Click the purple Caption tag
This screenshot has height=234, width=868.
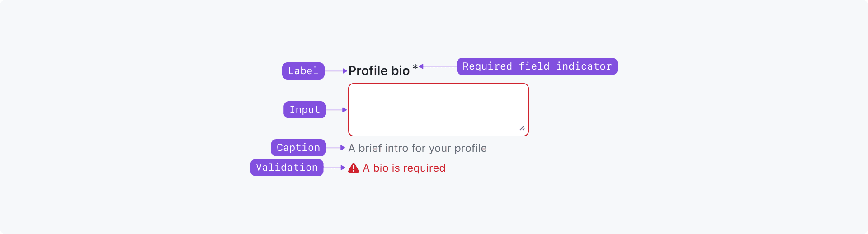point(298,148)
